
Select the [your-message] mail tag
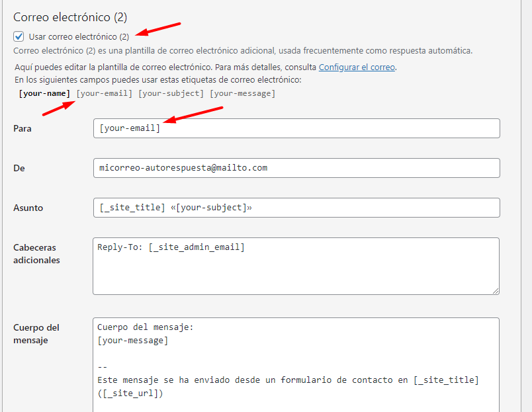coord(243,93)
